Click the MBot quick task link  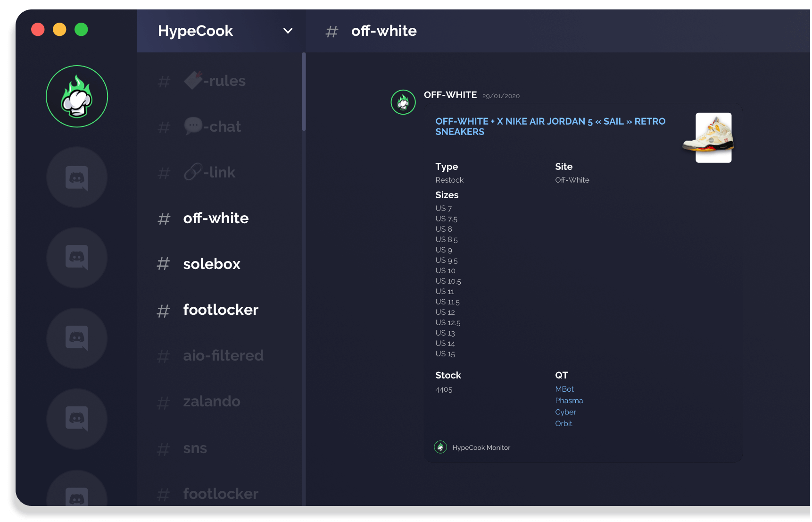coord(564,389)
